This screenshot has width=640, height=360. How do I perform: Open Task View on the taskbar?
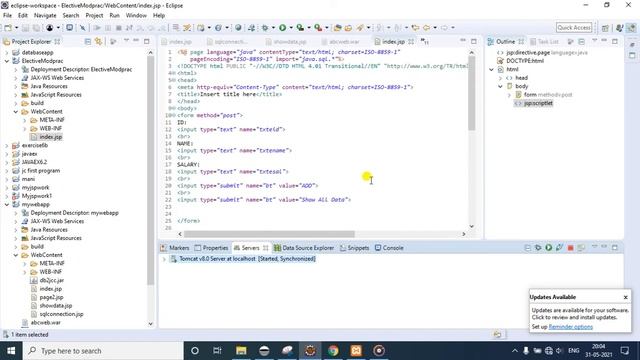(217, 351)
